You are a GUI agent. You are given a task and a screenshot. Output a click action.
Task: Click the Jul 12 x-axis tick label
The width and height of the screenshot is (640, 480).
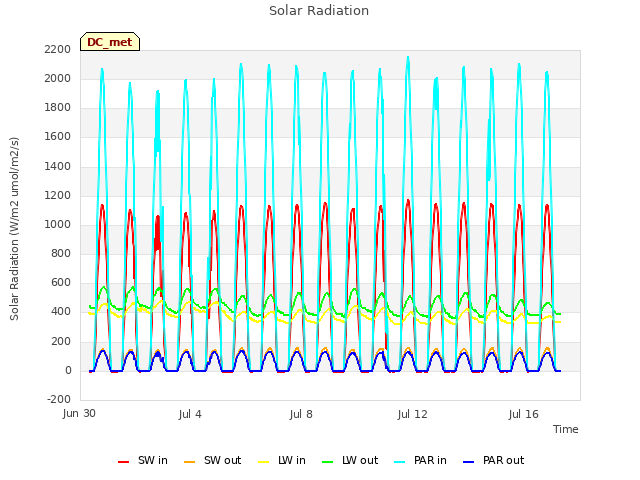coord(412,414)
